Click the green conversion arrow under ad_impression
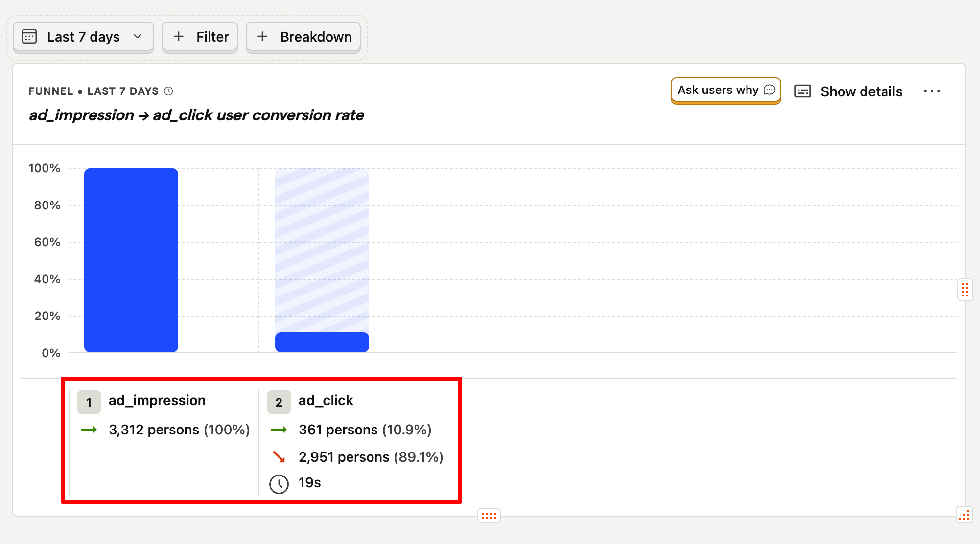 click(x=90, y=430)
